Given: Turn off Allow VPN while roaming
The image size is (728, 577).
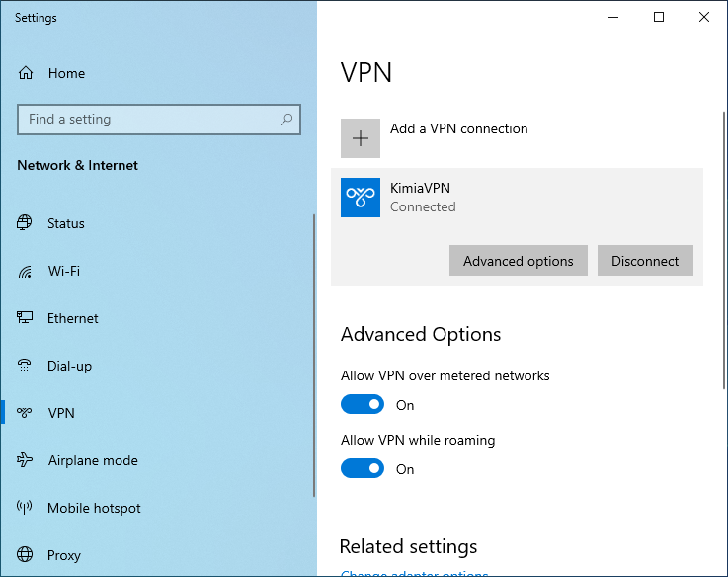Looking at the screenshot, I should click(363, 468).
